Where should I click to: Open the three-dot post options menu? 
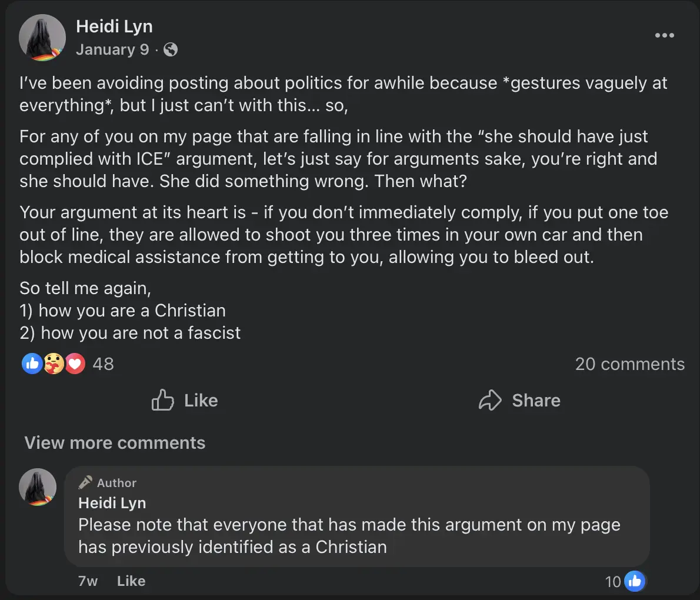coord(664,35)
